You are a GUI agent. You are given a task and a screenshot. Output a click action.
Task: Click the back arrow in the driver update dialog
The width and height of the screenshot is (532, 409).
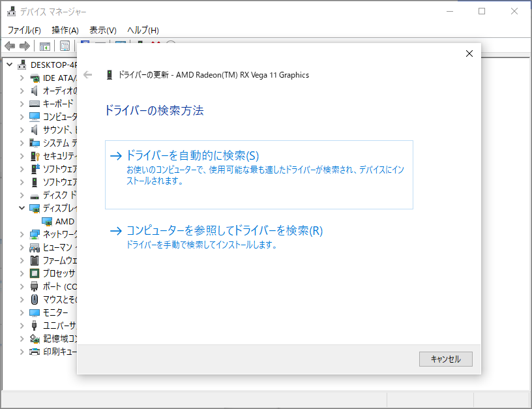(88, 74)
